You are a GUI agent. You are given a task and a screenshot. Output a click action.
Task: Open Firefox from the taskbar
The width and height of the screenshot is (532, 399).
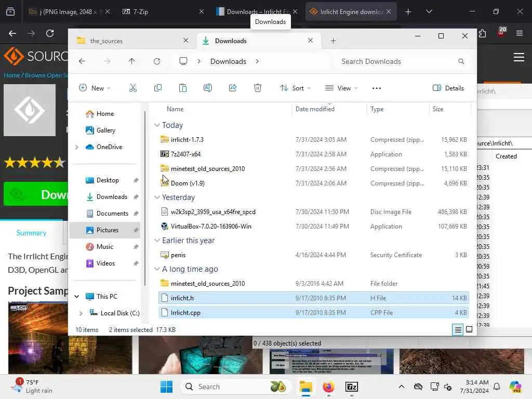(328, 387)
